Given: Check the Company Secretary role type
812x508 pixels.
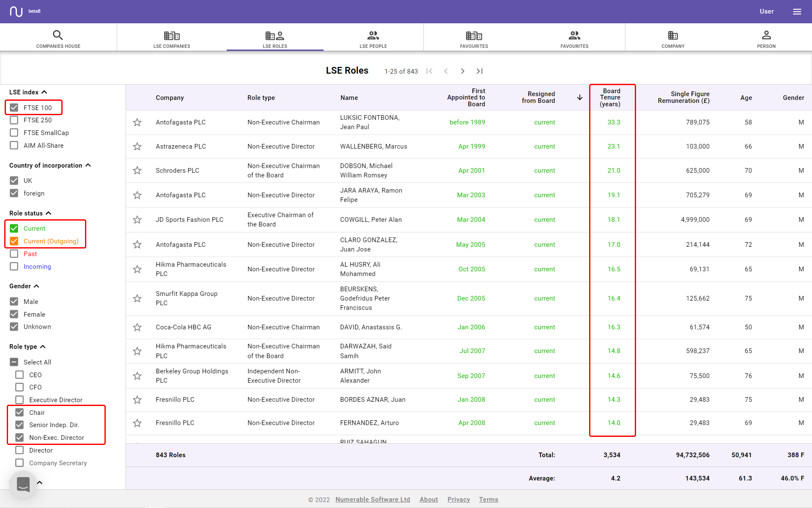Looking at the screenshot, I should pyautogui.click(x=19, y=463).
